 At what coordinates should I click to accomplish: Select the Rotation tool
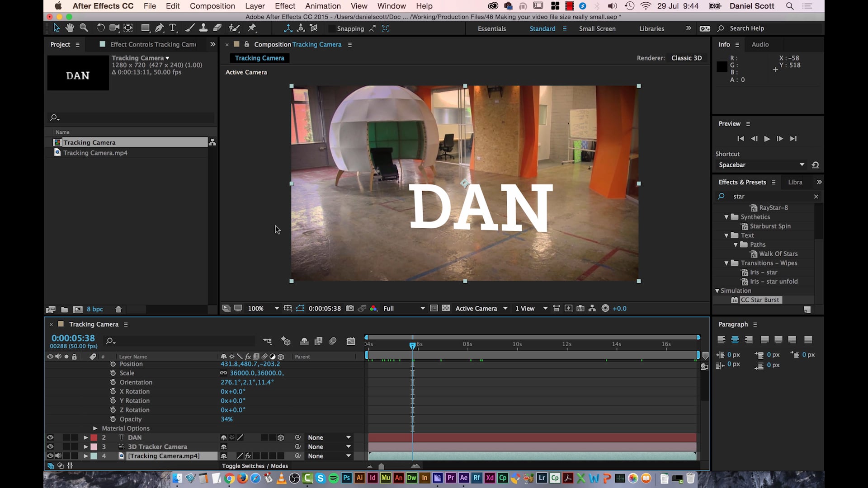point(100,28)
